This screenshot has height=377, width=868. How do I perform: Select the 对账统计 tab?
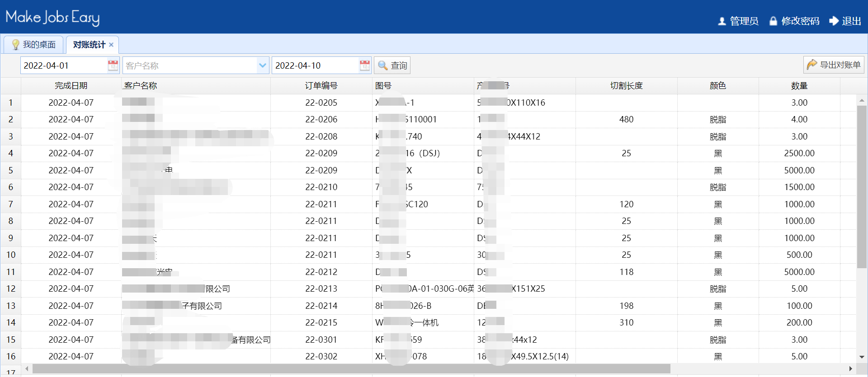(x=89, y=45)
